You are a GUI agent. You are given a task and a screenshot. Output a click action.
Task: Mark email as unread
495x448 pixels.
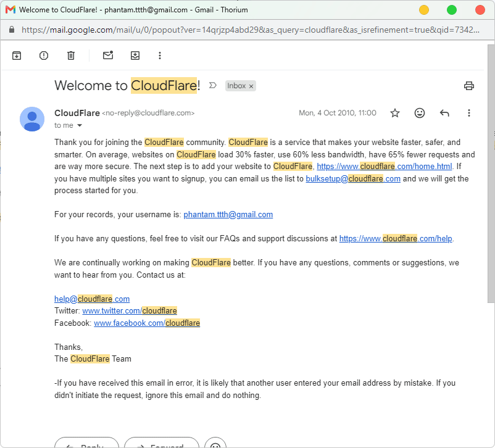pos(108,56)
